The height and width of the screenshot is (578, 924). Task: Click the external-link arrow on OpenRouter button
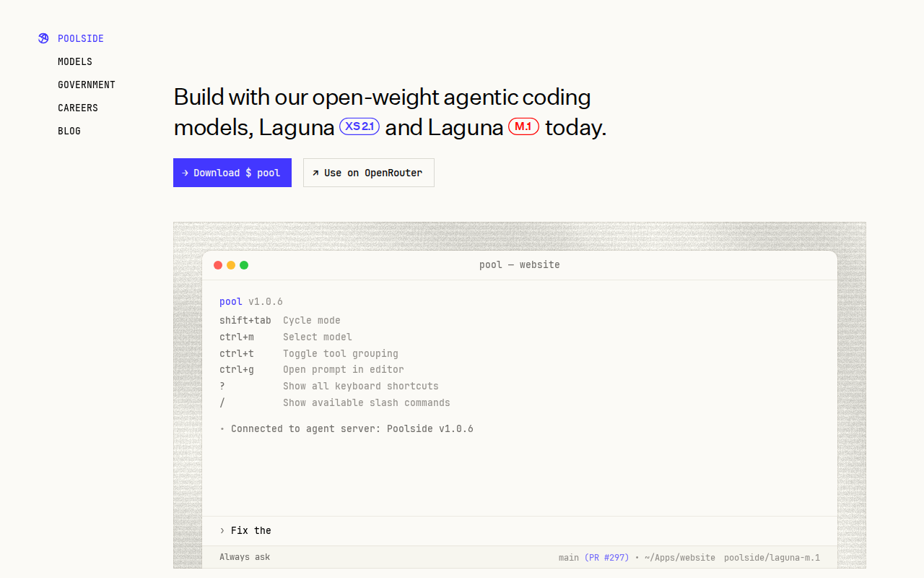coord(315,173)
